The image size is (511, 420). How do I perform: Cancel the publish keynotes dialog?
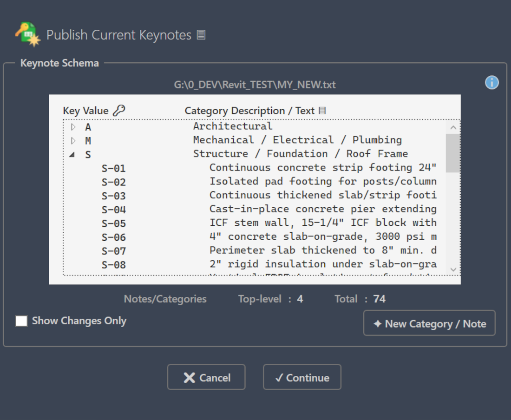206,377
